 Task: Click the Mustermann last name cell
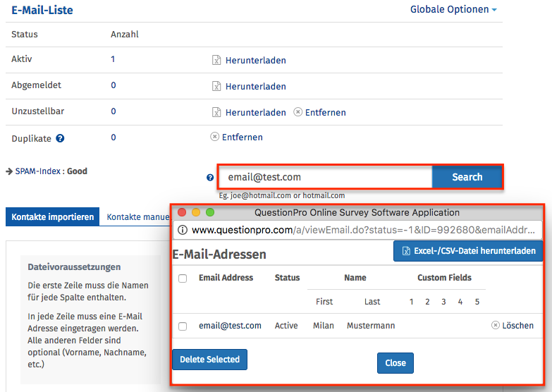point(371,326)
